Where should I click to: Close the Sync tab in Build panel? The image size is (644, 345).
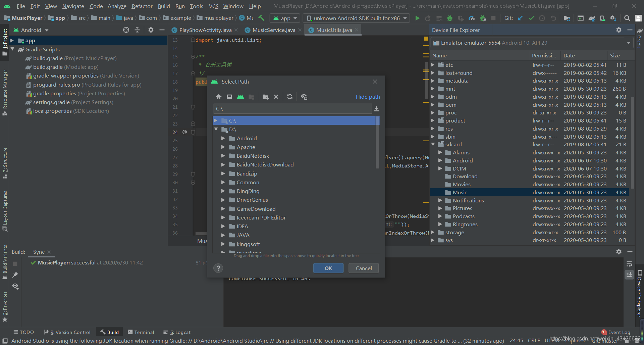[x=49, y=252]
